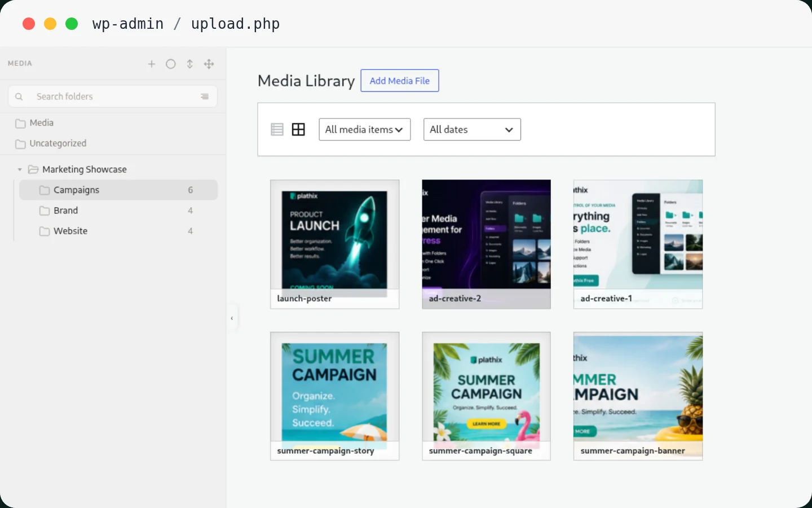This screenshot has height=508, width=812.
Task: Open the folder search options lines icon
Action: point(205,97)
